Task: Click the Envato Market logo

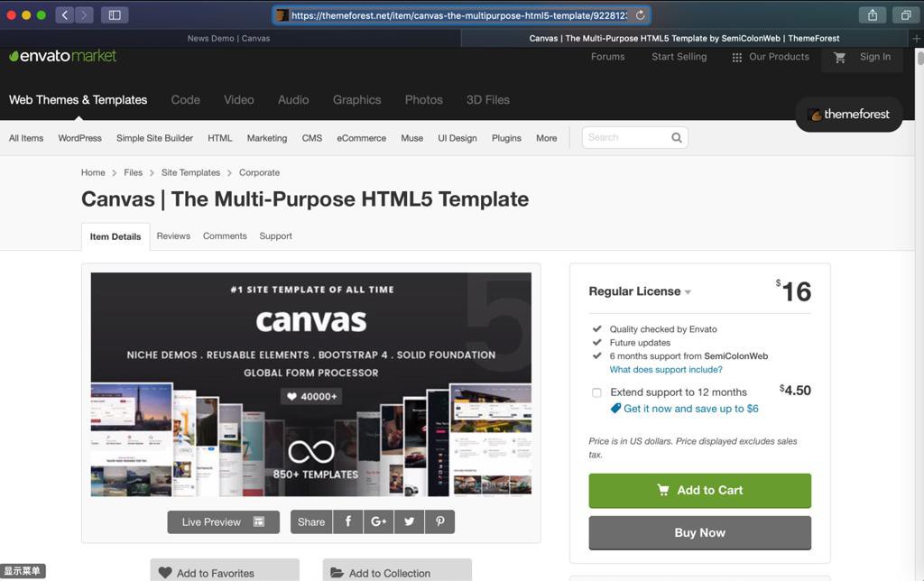Action: click(62, 56)
